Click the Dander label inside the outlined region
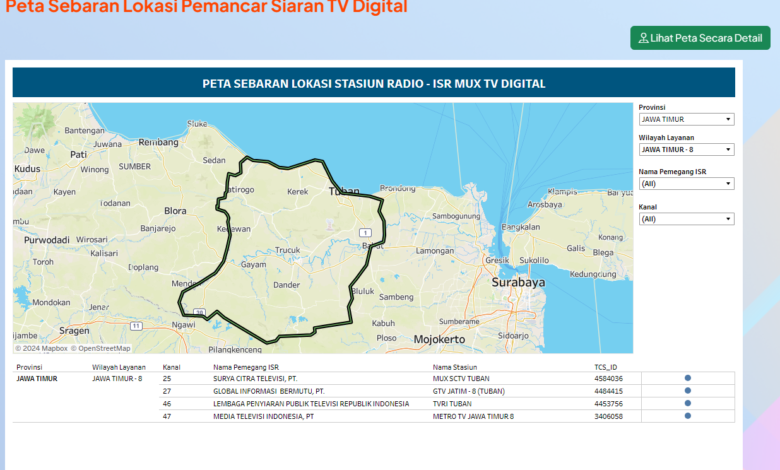The width and height of the screenshot is (780, 470). pyautogui.click(x=287, y=285)
